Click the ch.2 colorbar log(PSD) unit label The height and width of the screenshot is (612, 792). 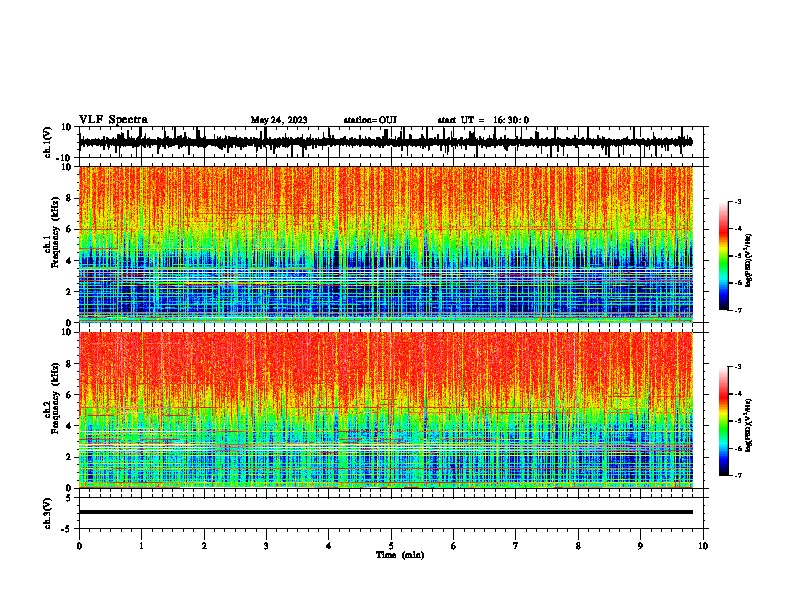pos(749,426)
